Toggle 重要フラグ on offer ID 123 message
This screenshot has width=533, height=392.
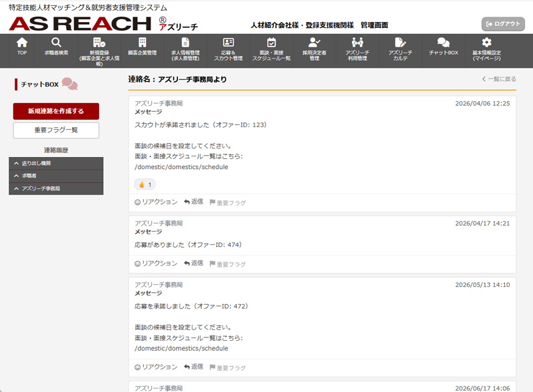pyautogui.click(x=227, y=202)
